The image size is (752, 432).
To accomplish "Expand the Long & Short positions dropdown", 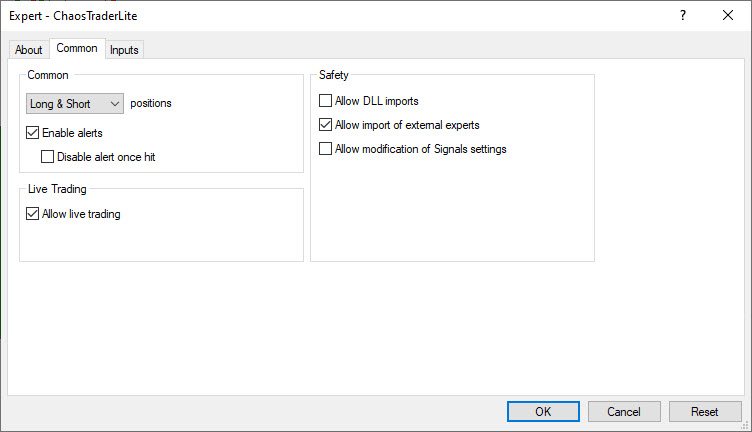I will point(75,103).
